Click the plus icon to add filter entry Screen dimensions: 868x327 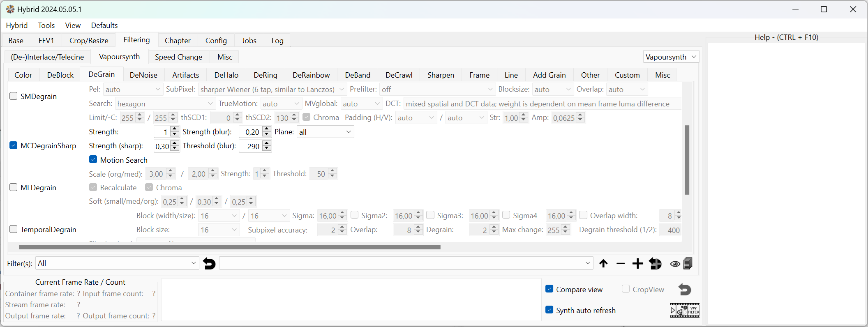coord(637,264)
